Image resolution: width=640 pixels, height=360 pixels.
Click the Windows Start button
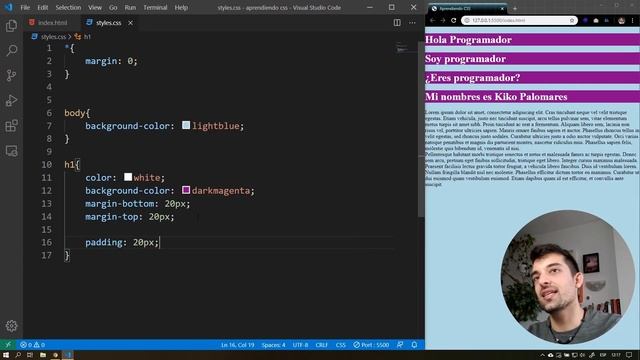[x=6, y=355]
